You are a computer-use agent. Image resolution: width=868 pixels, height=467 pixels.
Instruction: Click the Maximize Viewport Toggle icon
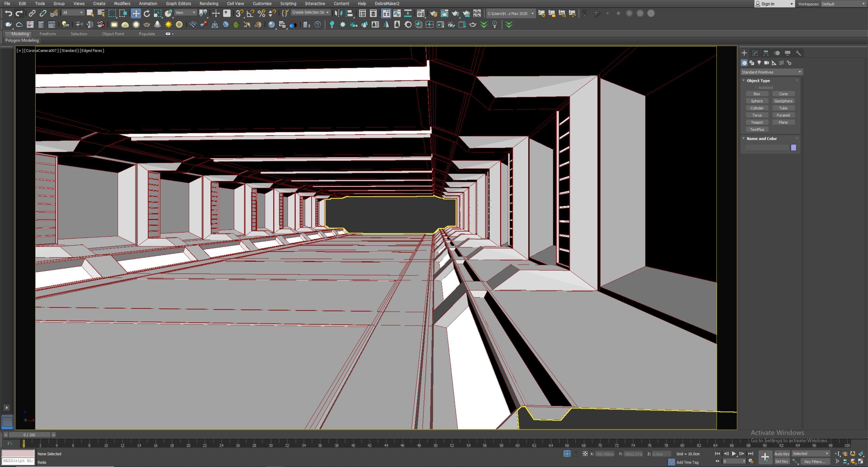861,461
